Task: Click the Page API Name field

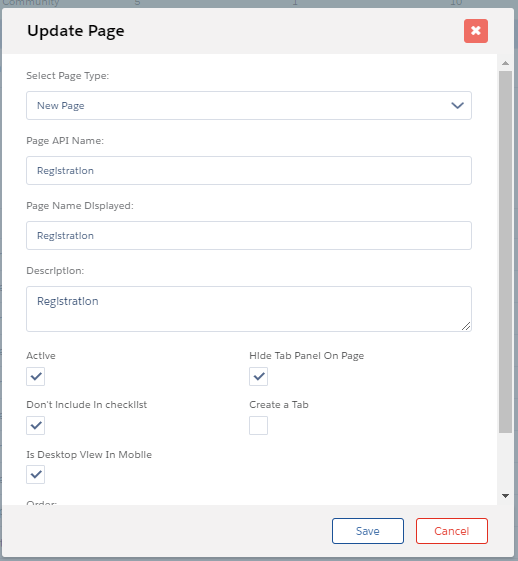Action: click(x=249, y=170)
